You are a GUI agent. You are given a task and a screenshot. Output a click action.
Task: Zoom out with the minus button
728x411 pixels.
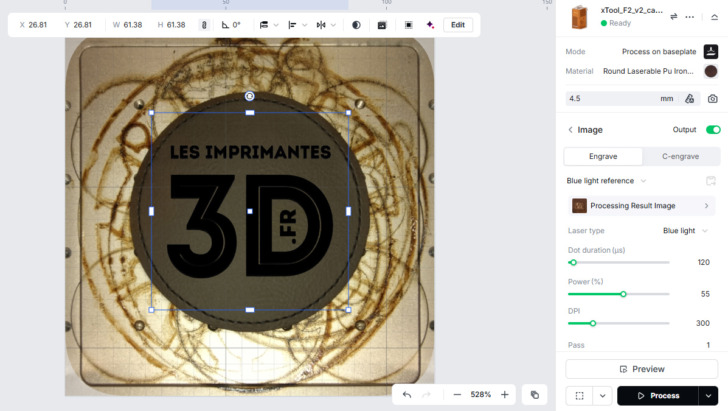click(x=457, y=395)
